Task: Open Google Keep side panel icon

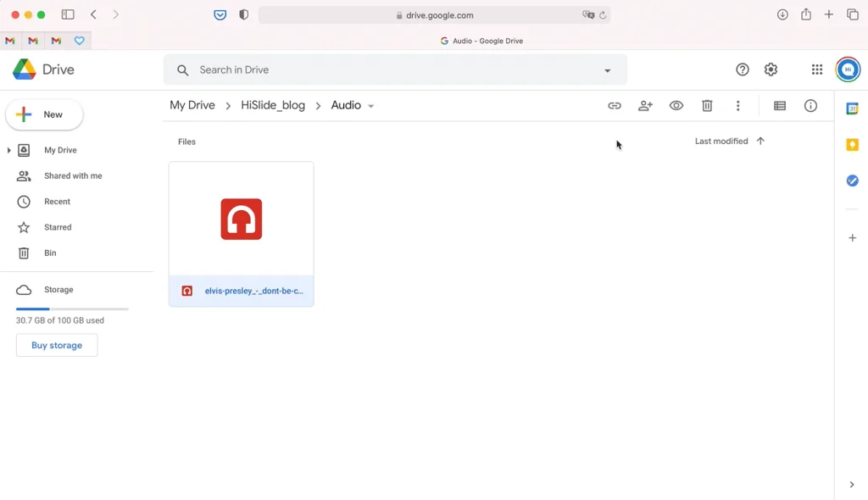Action: point(853,145)
